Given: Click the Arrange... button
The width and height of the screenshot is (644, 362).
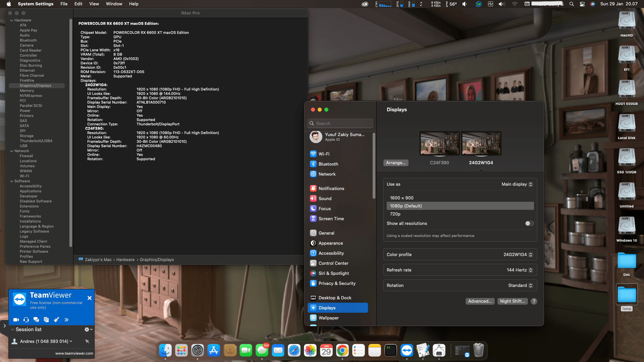Looking at the screenshot, I should (396, 163).
